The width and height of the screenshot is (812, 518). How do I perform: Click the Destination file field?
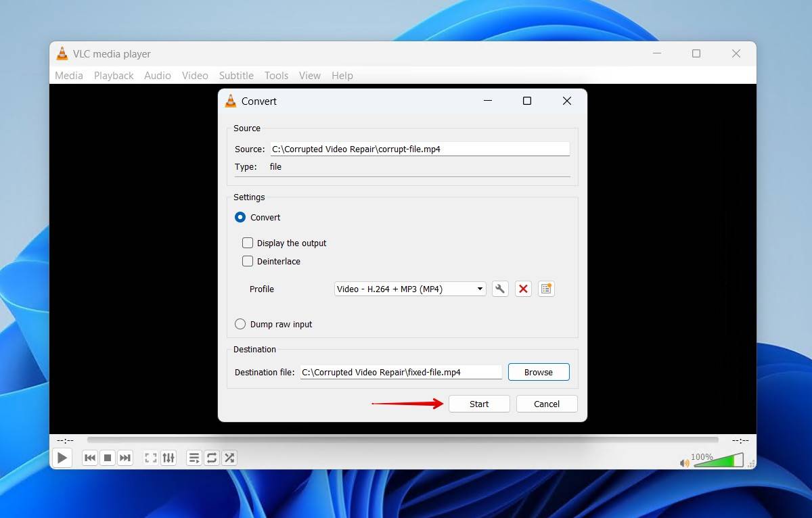[x=401, y=372]
